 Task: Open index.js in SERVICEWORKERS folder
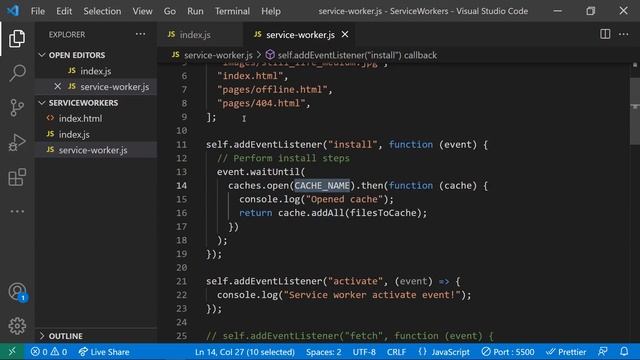coord(74,134)
